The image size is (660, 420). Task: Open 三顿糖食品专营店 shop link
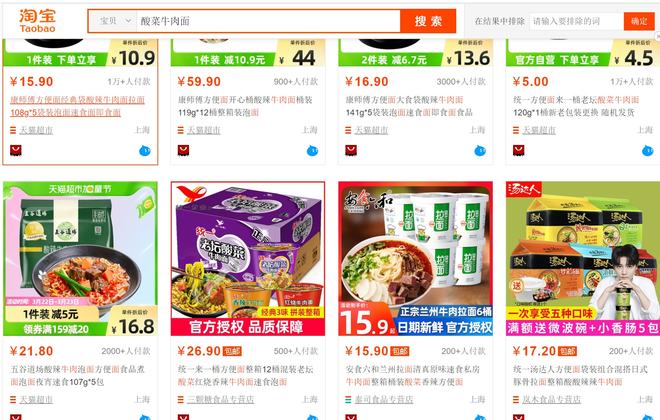pyautogui.click(x=221, y=399)
